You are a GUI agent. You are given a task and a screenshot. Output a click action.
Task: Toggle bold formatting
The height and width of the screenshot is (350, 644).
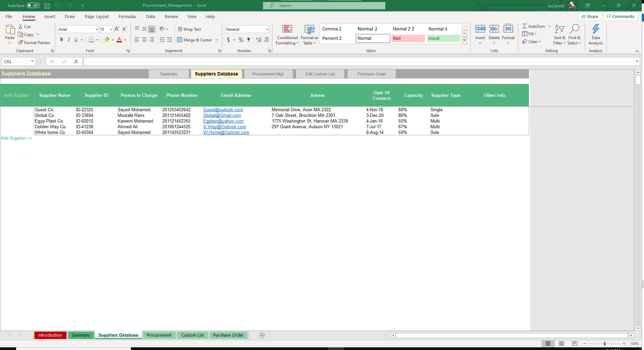[61, 40]
